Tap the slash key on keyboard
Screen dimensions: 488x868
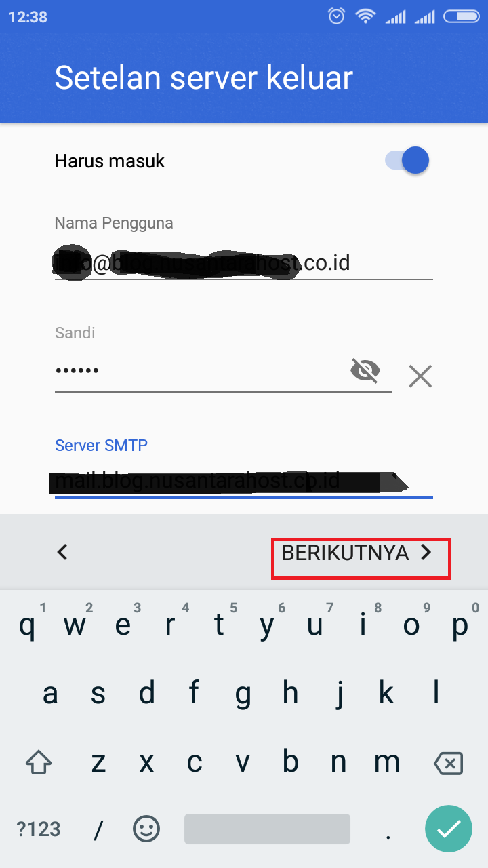[x=99, y=829]
